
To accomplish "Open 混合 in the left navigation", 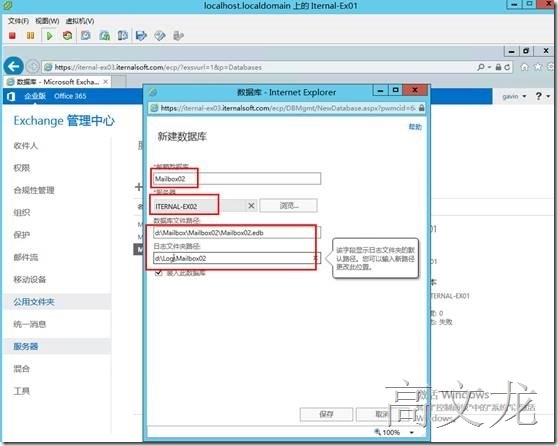I will point(22,368).
